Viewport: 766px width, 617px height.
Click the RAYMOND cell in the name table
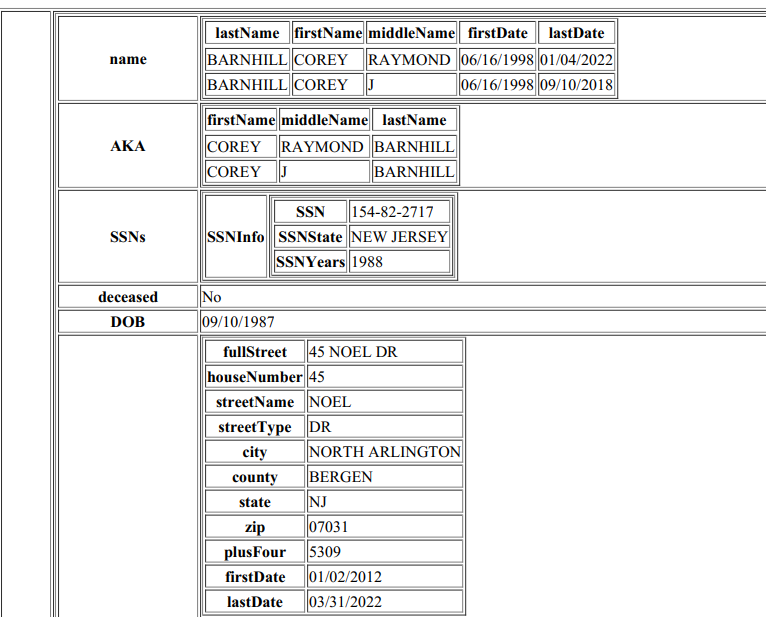tap(409, 60)
